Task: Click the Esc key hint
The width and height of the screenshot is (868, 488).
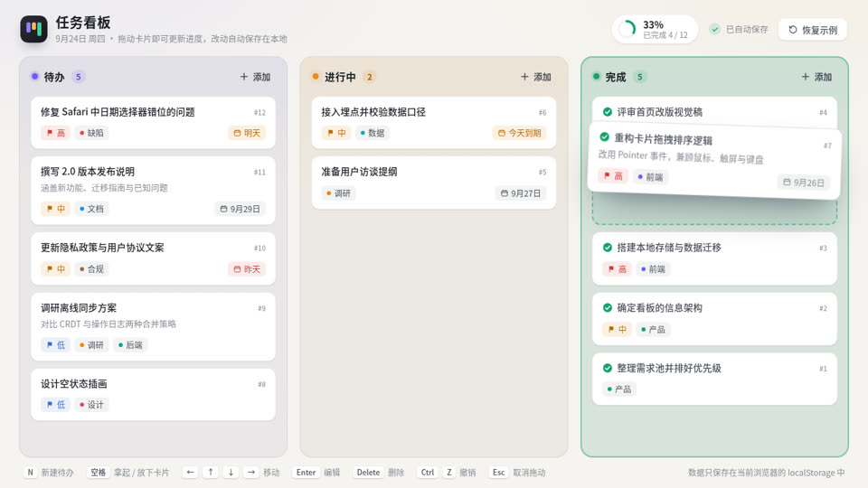Action: coord(498,472)
